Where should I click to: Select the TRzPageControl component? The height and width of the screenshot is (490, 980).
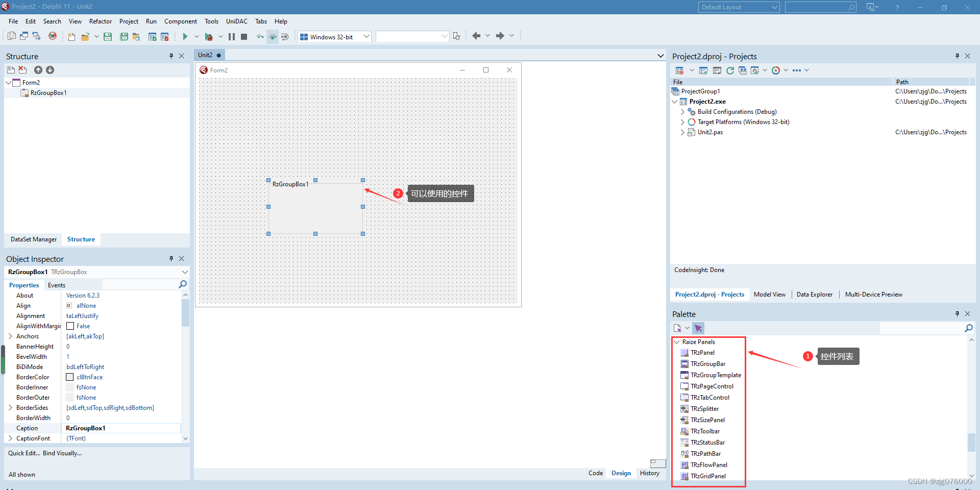(x=710, y=386)
